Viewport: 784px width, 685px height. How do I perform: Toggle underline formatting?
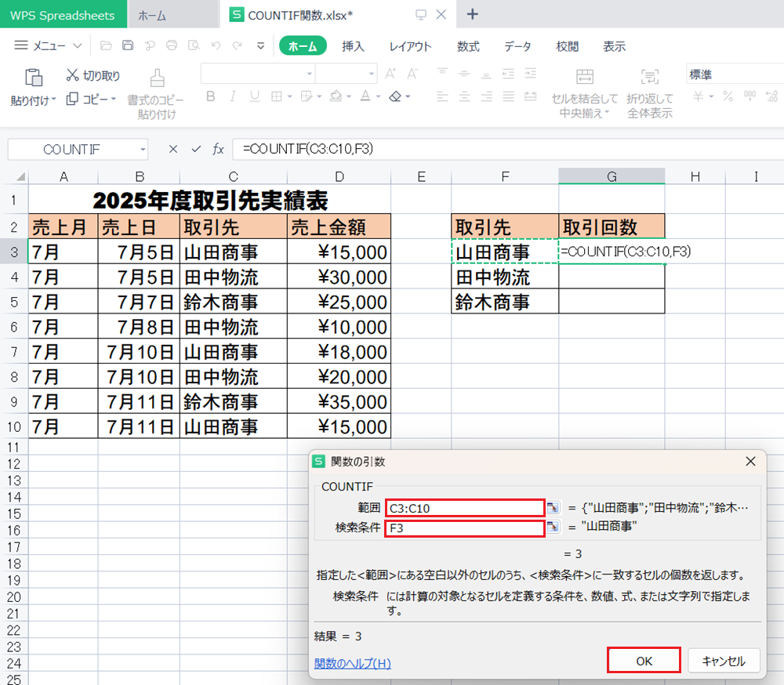point(255,96)
